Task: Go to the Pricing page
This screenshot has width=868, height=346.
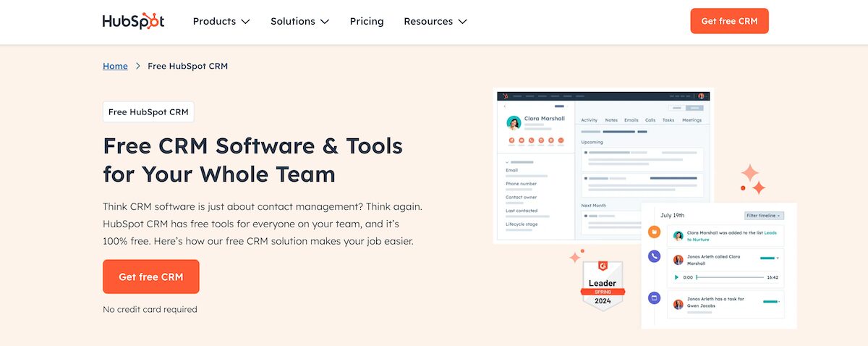Action: tap(367, 21)
